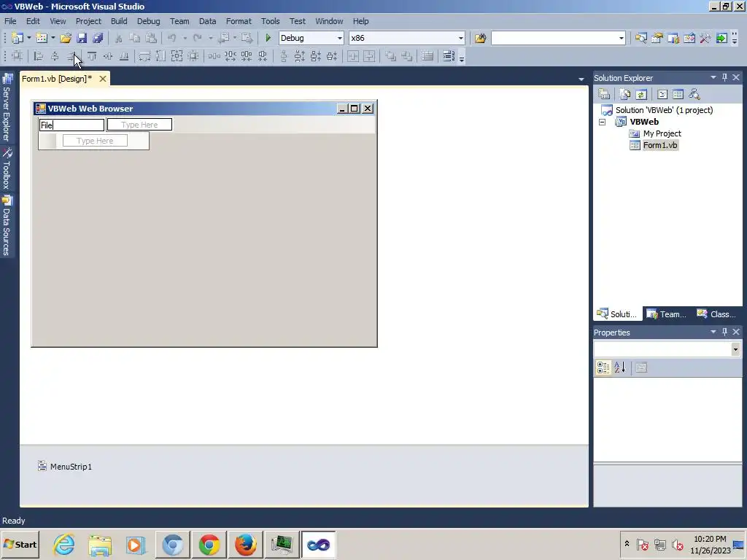Click the Windows Start button

coord(20,544)
